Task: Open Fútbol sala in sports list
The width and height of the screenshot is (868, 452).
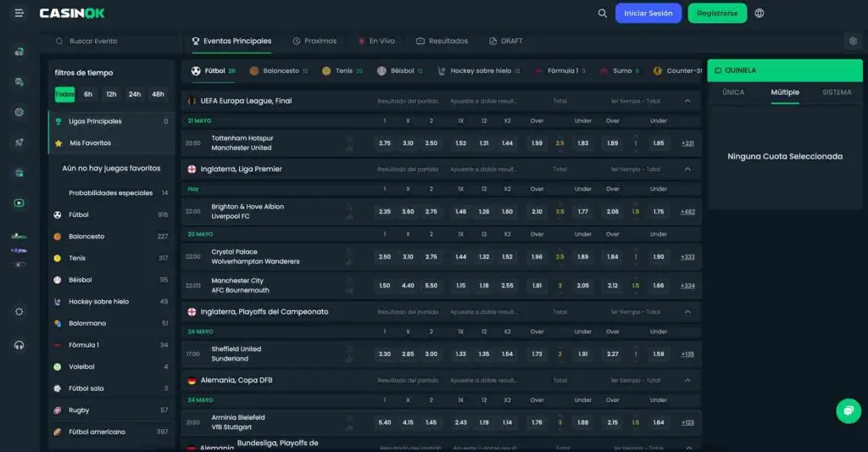Action: 111,389
